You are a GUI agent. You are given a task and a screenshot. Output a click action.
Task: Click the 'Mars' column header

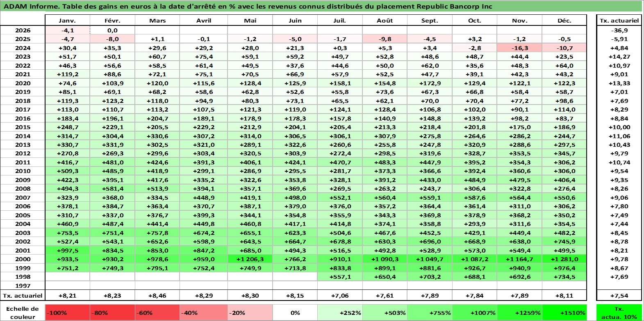pyautogui.click(x=157, y=20)
